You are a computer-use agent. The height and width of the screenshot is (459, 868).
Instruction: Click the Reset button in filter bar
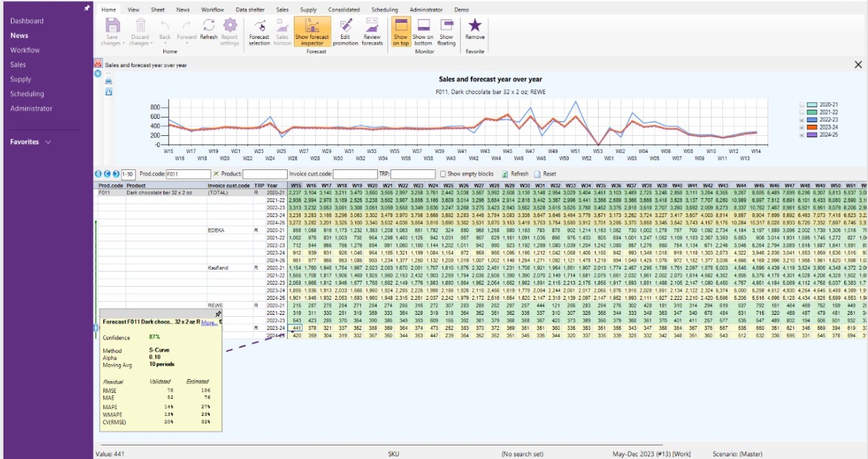[x=545, y=174]
